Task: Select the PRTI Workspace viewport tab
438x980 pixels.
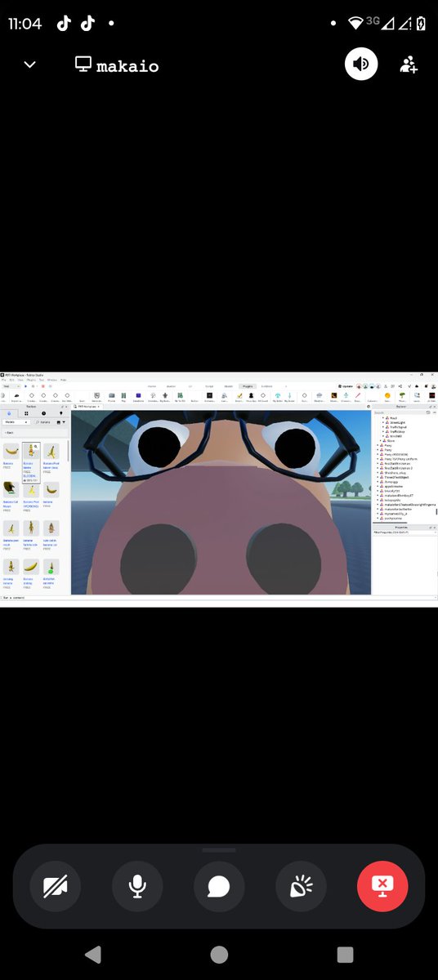Action: (x=87, y=406)
